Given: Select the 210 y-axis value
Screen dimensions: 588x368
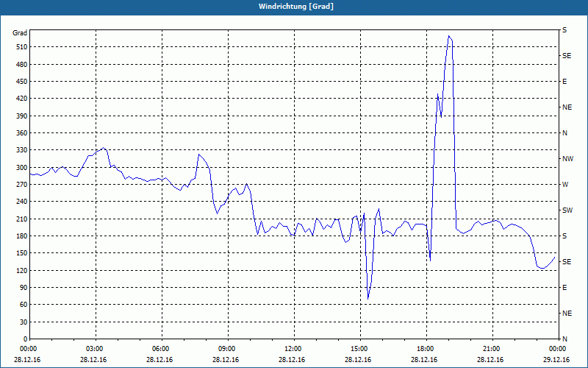Looking at the screenshot, I should (22, 219).
